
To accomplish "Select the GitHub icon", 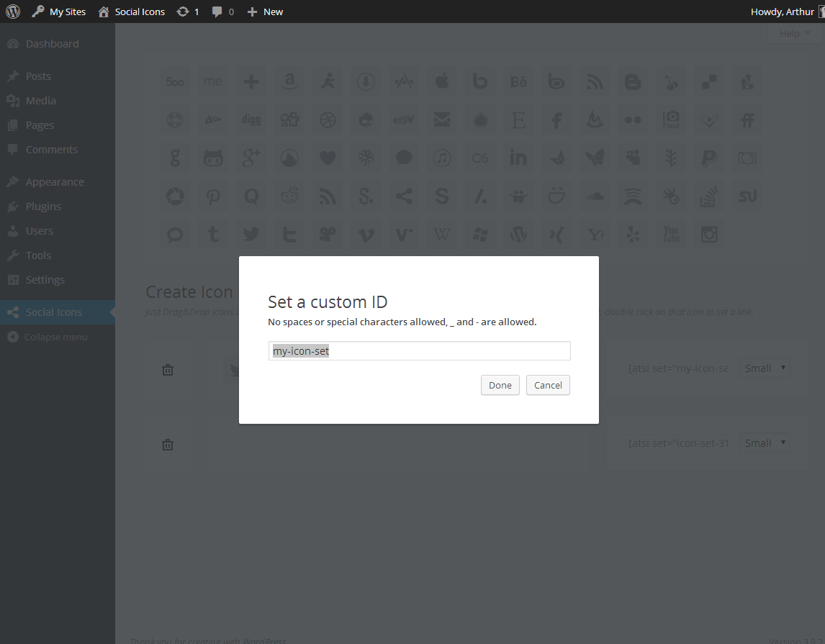I will point(213,158).
